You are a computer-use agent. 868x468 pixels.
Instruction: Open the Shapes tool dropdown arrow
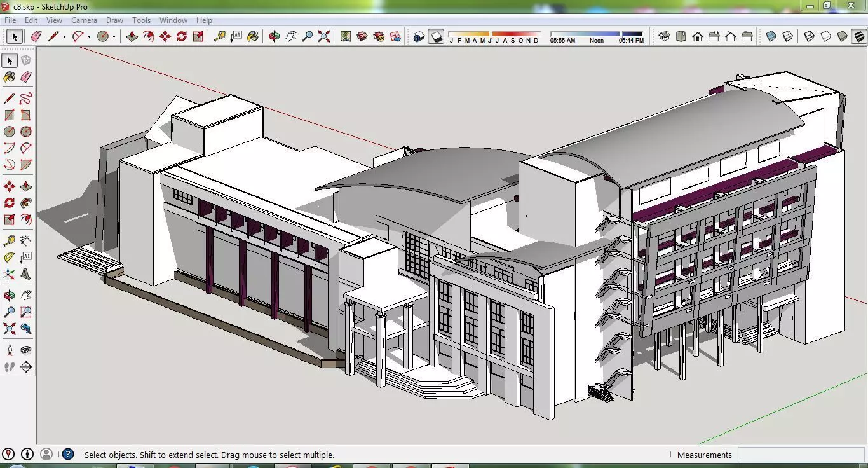pyautogui.click(x=114, y=36)
